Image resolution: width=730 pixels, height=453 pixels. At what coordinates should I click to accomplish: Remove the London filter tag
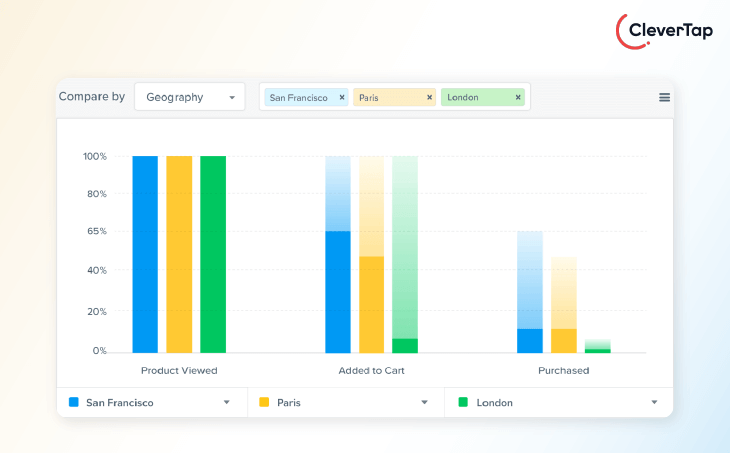click(x=518, y=97)
